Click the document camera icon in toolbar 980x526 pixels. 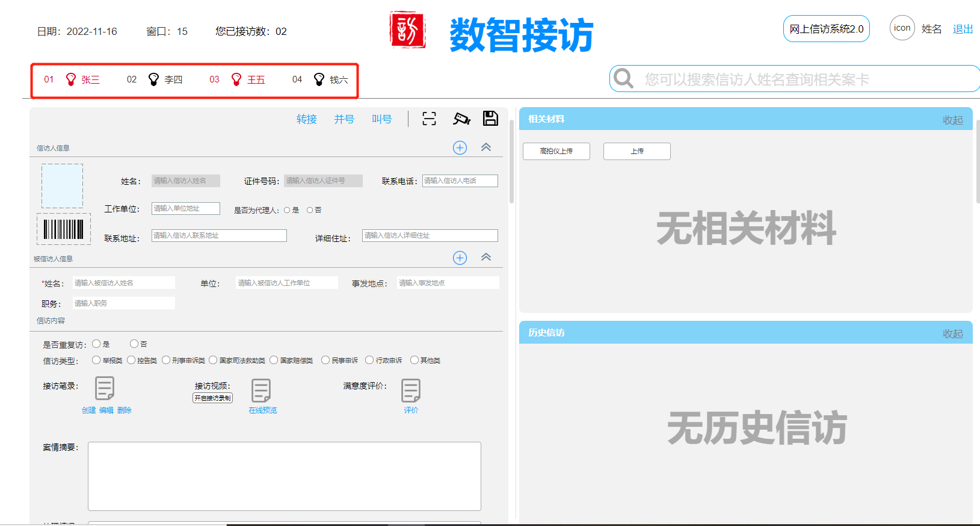pos(461,119)
